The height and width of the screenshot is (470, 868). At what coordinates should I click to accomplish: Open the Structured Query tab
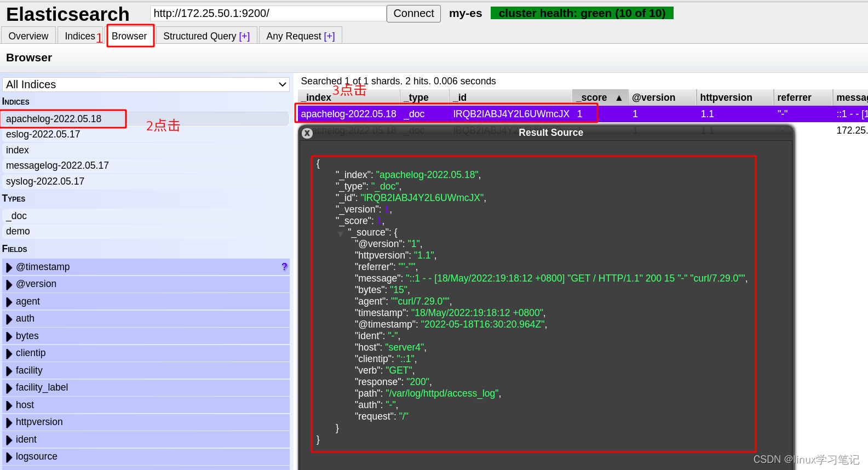[x=206, y=36]
